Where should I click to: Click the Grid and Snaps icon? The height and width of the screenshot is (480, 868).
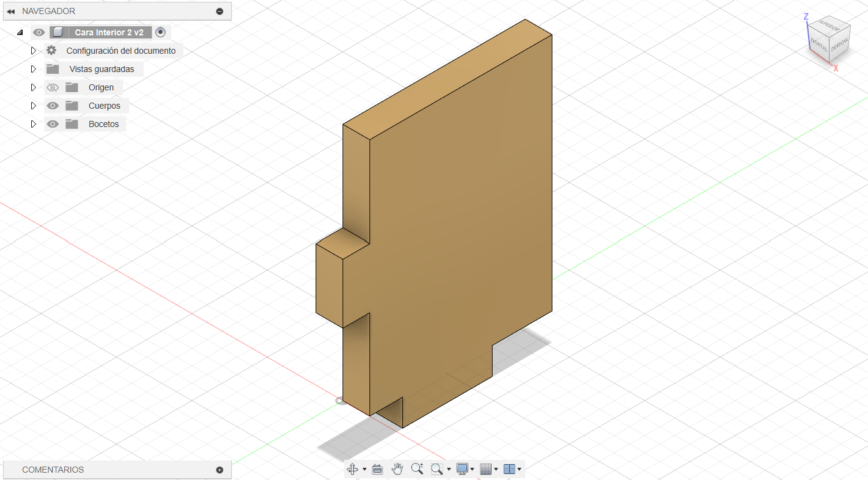486,469
